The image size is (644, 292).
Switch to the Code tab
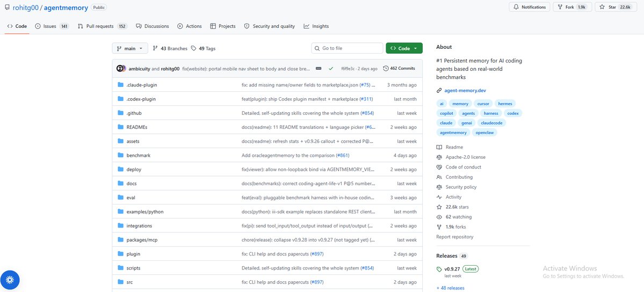click(17, 26)
